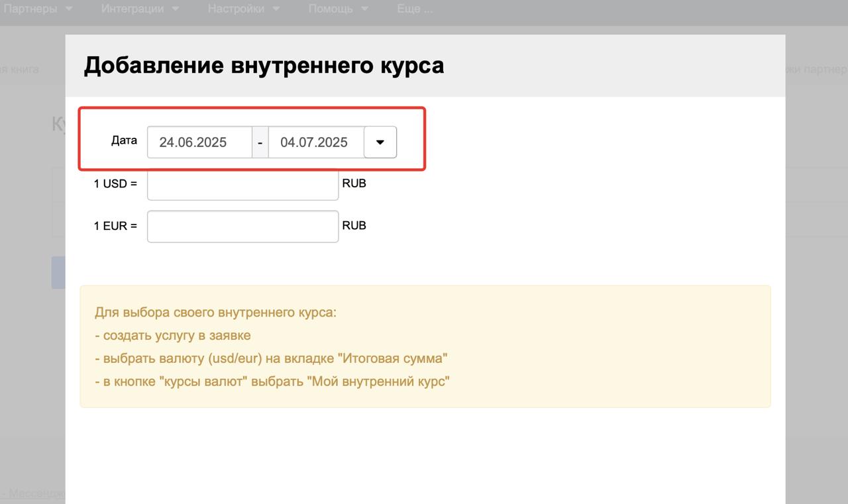Click the hint line about Мой внутренний курс

272,381
